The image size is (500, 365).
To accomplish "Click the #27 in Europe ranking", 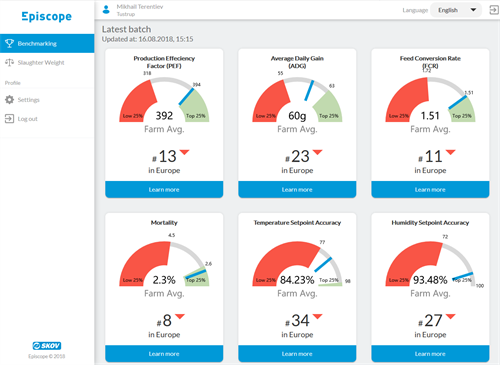I will [430, 320].
